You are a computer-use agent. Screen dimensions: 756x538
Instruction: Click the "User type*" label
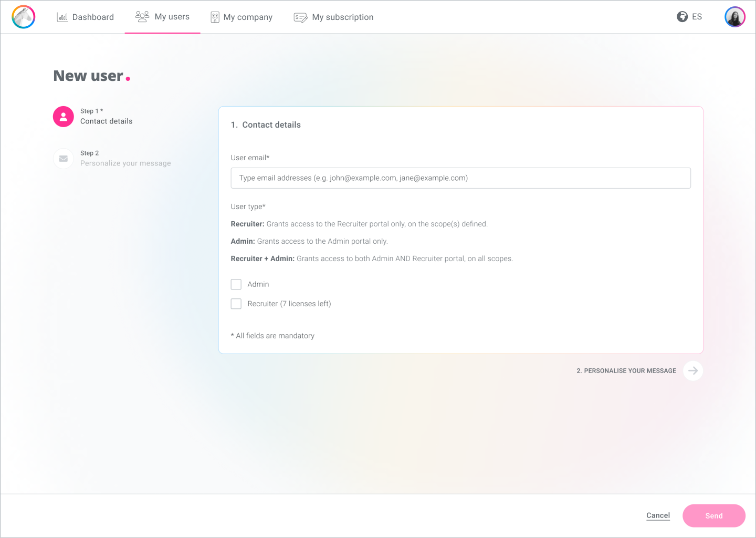(248, 206)
